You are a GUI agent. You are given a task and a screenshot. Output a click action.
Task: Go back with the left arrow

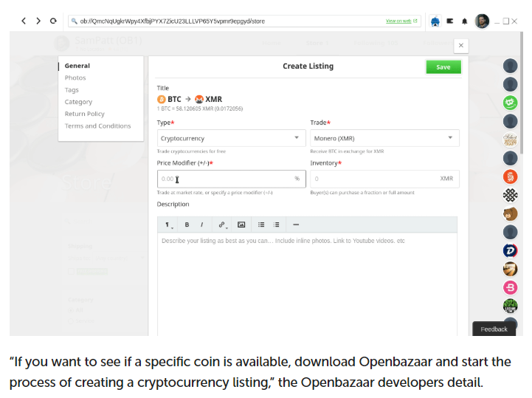tap(24, 21)
